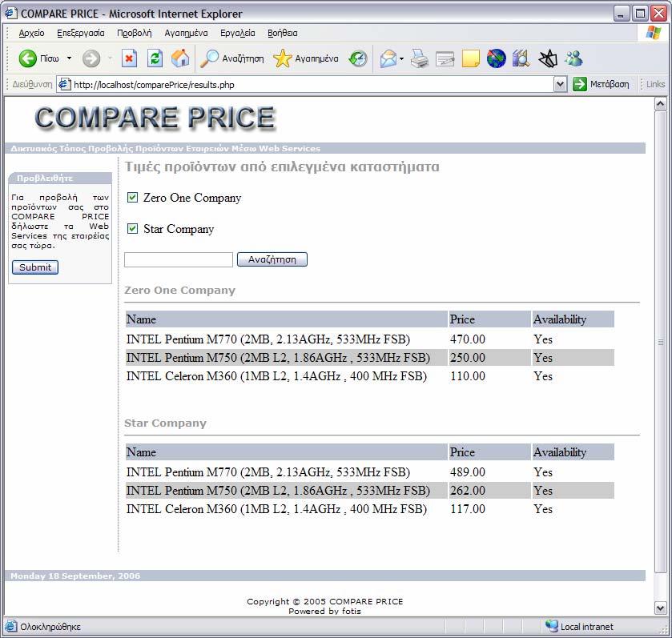The height and width of the screenshot is (638, 672).
Task: Refresh the page using the green arrows icon
Action: pos(155,58)
